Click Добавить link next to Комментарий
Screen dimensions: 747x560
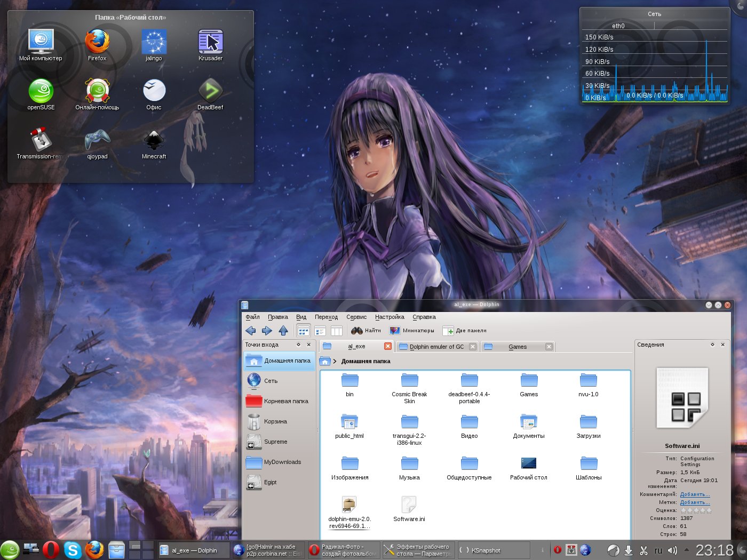coord(695,494)
